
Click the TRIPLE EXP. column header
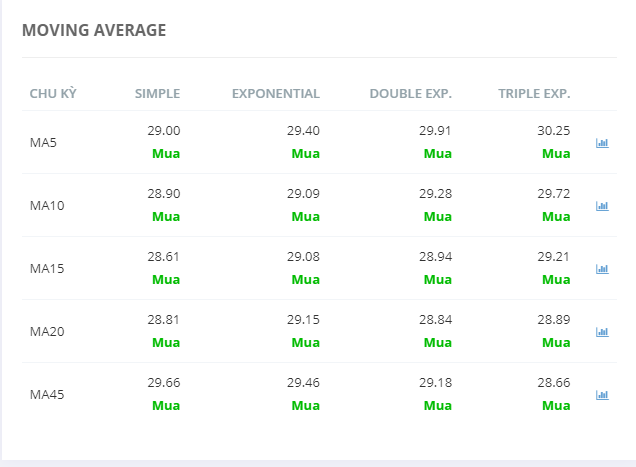(x=534, y=94)
